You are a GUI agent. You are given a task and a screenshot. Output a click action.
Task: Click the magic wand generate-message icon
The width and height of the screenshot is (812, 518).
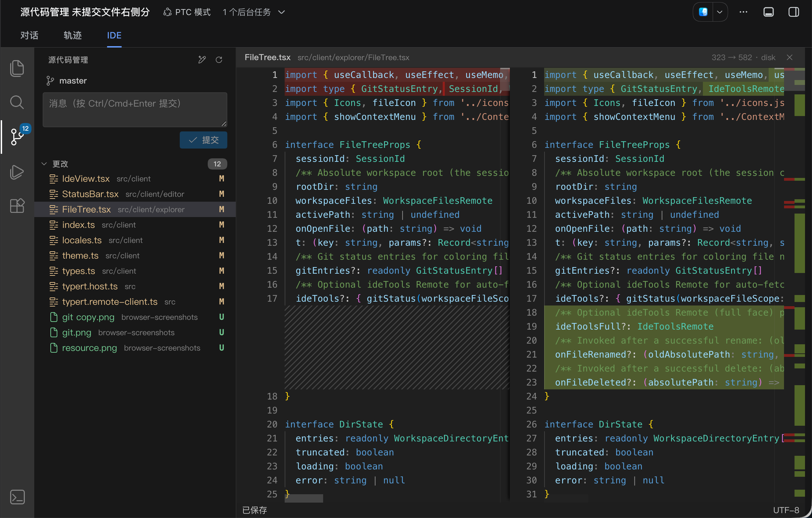coord(202,60)
